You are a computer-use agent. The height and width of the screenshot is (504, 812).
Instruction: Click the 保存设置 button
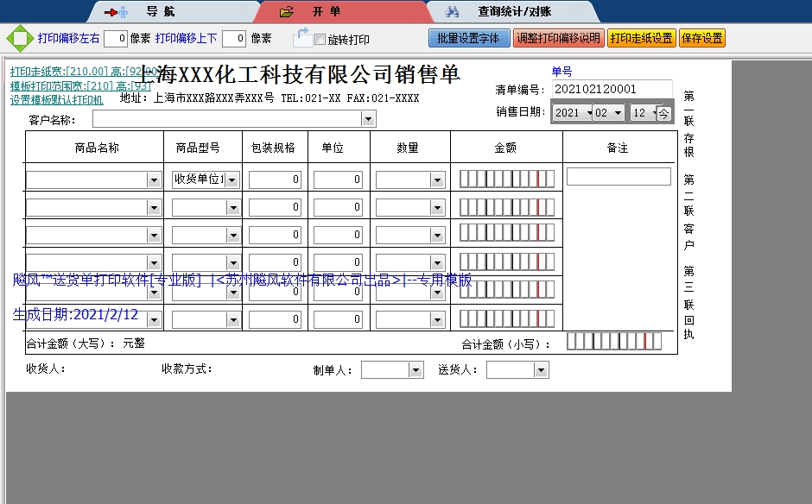pos(704,38)
